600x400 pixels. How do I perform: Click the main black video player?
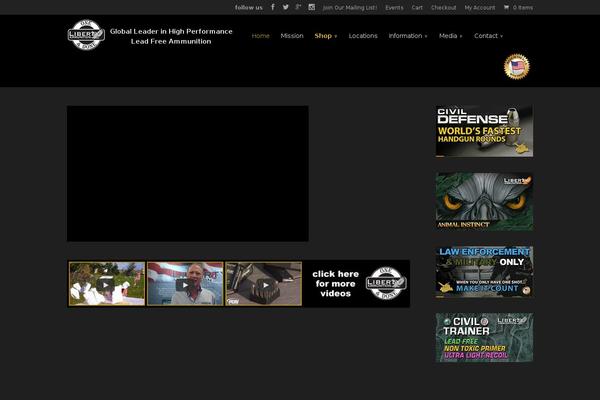pos(188,173)
